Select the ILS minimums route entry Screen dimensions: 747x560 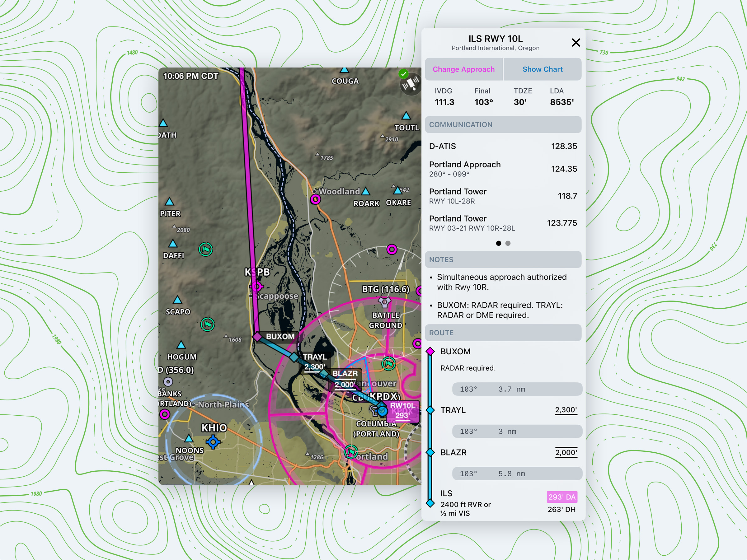coord(503,503)
